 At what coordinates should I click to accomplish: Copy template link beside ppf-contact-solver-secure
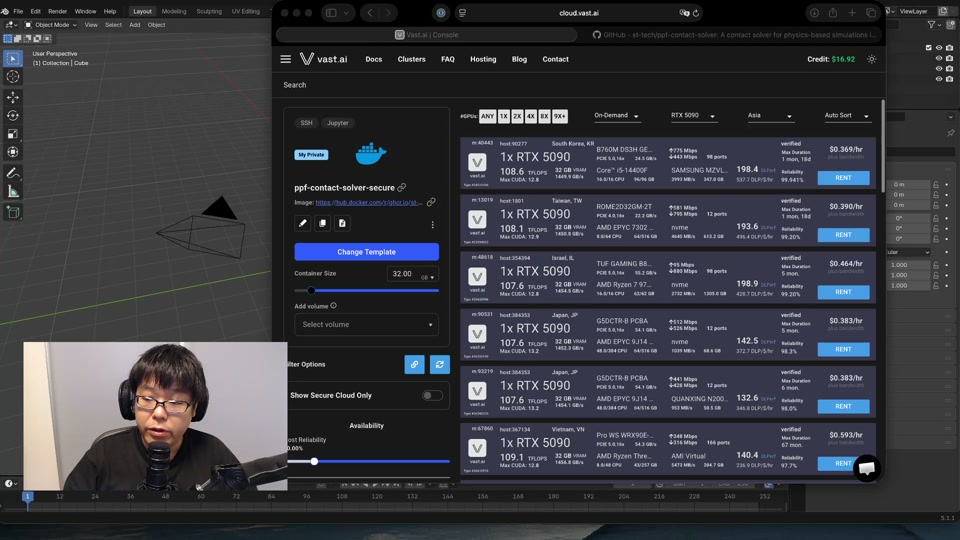pyautogui.click(x=402, y=187)
